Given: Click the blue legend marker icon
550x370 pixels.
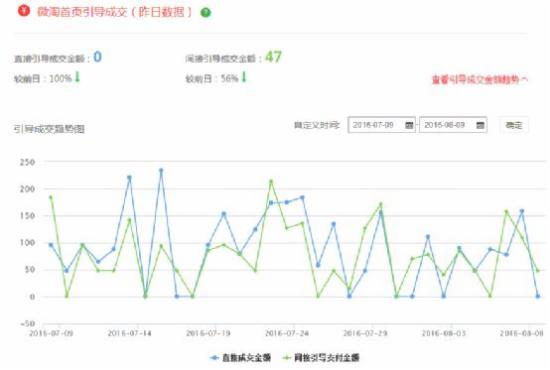Looking at the screenshot, I should 214,358.
